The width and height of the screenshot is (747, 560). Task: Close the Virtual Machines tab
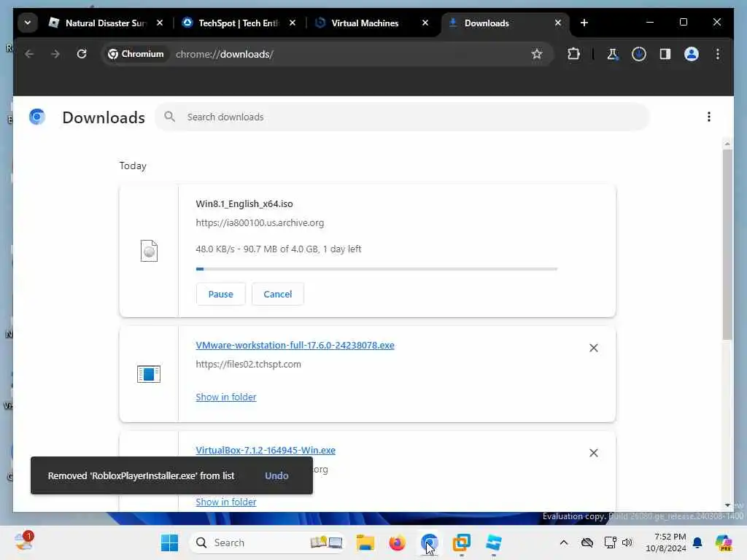pos(425,23)
